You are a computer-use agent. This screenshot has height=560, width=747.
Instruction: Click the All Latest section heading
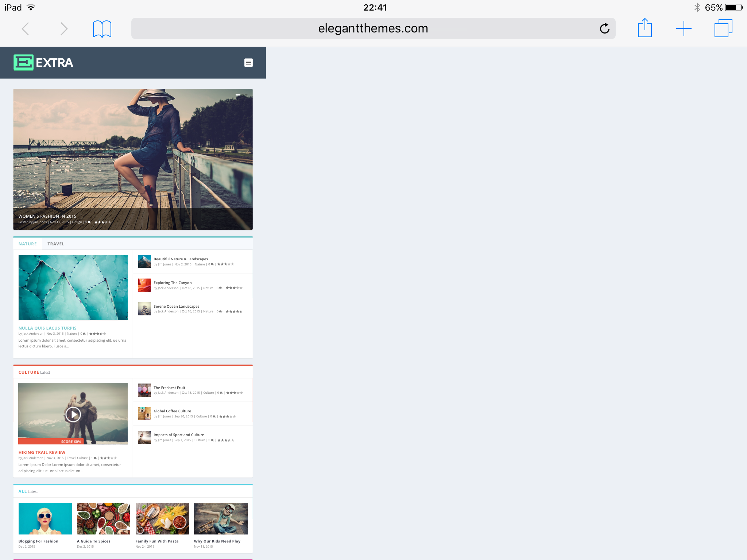click(x=28, y=491)
